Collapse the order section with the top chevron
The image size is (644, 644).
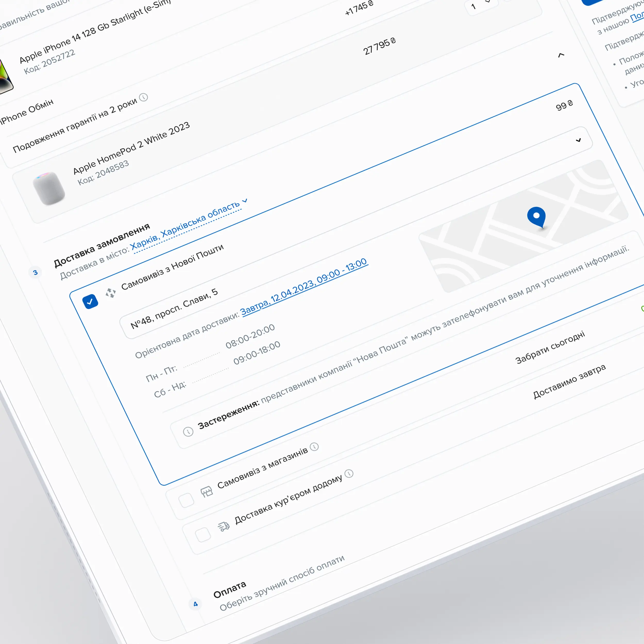coord(561,56)
